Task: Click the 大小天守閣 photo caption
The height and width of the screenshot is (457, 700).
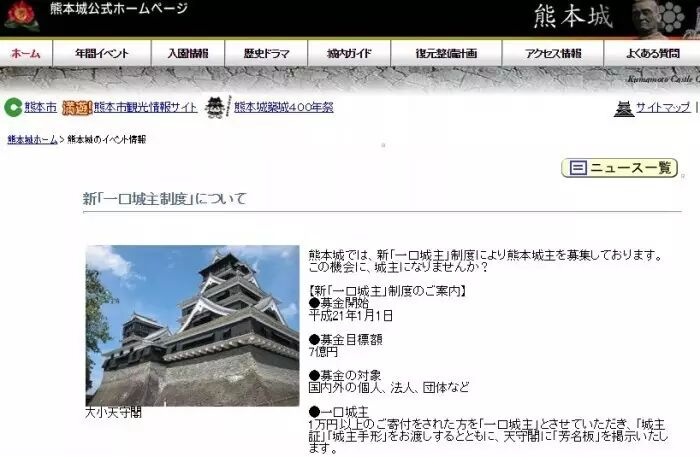Action: (x=113, y=412)
